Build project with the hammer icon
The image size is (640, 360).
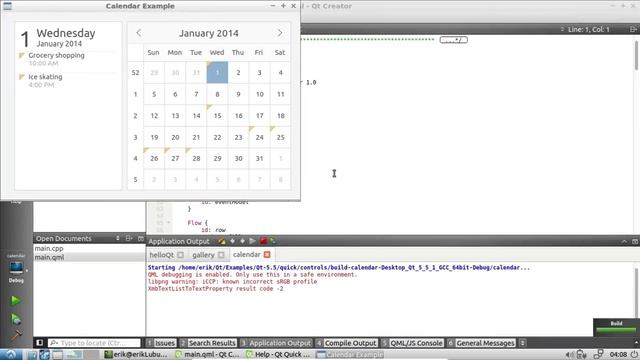[16, 335]
